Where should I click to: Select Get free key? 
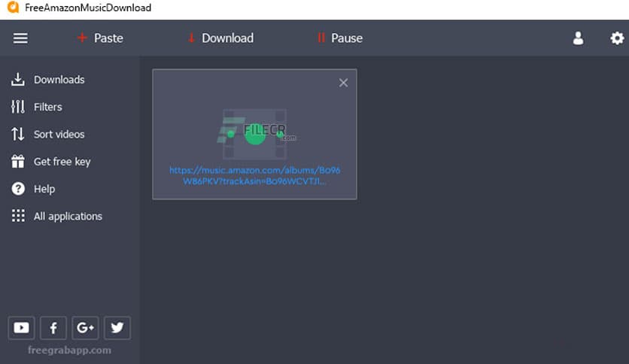[51, 162]
